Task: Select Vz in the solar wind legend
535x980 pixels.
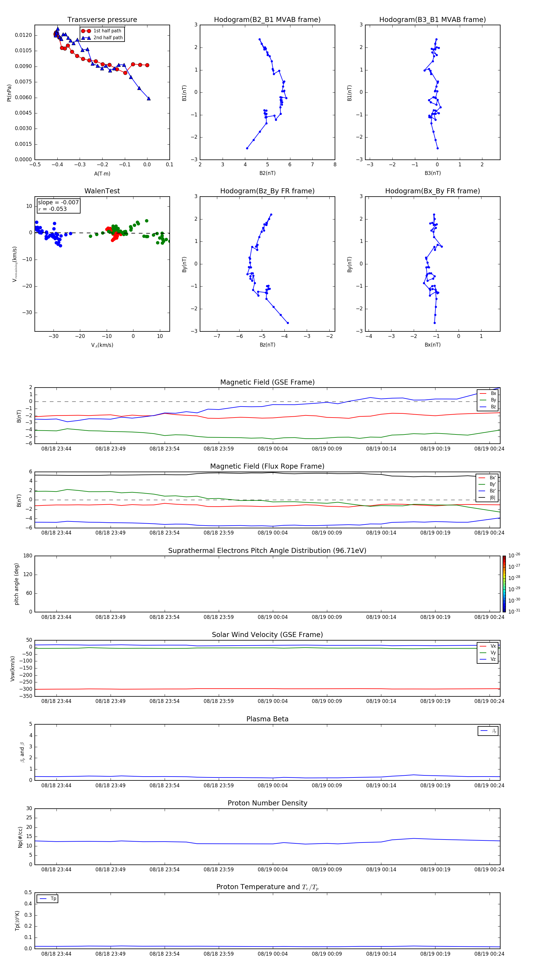Action: (x=488, y=659)
